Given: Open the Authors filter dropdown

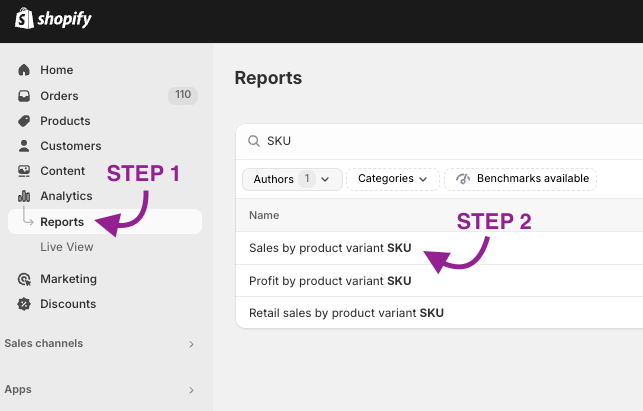Looking at the screenshot, I should pyautogui.click(x=292, y=179).
